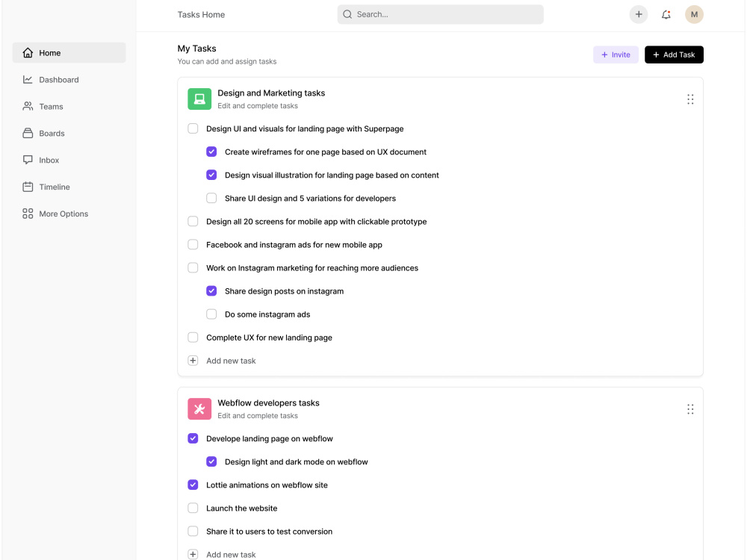
Task: Click the magnifier icon in search bar
Action: (x=347, y=14)
